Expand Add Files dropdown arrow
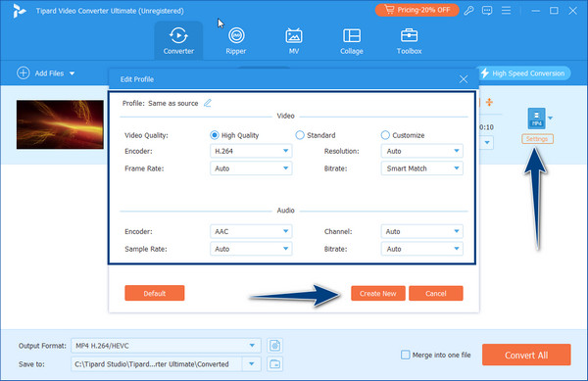This screenshot has height=381, width=588. tap(72, 73)
